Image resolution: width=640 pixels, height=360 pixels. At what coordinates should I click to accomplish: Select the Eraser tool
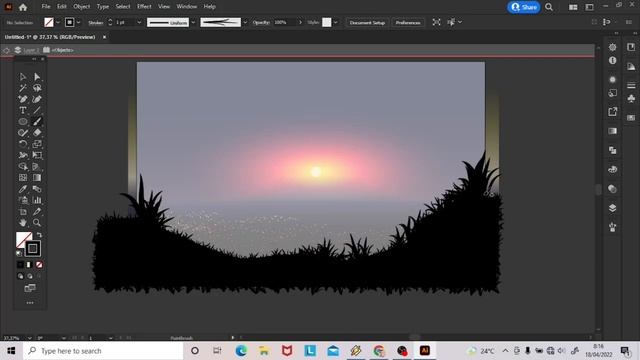pos(37,133)
